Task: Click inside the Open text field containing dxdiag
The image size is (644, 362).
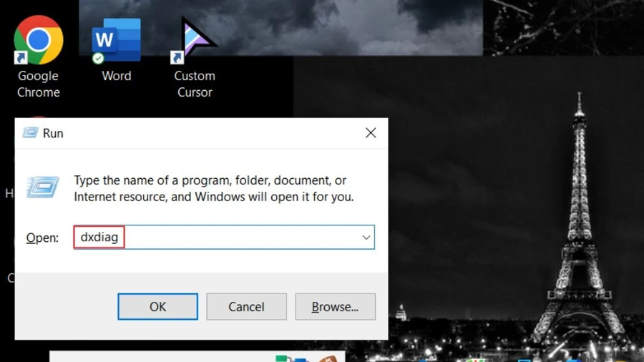Action: (224, 238)
